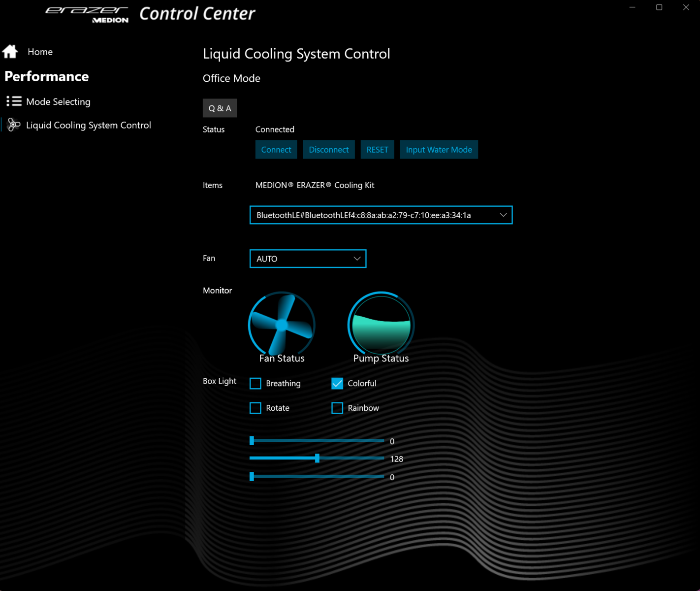700x591 pixels.
Task: Open the Fan AUTO dropdown
Action: tap(308, 259)
